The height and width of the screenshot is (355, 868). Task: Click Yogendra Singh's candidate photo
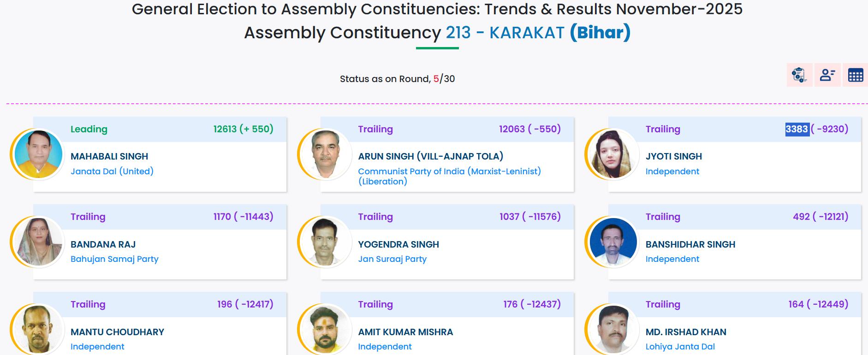(x=326, y=242)
